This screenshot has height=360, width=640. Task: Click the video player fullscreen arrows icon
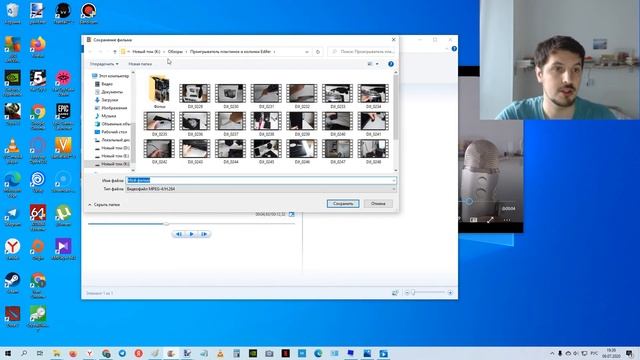coord(490,220)
